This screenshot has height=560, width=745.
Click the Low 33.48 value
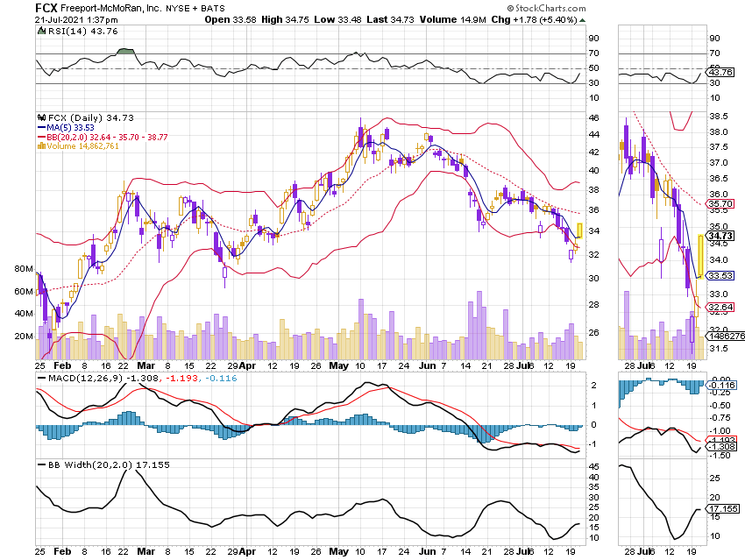click(x=337, y=19)
